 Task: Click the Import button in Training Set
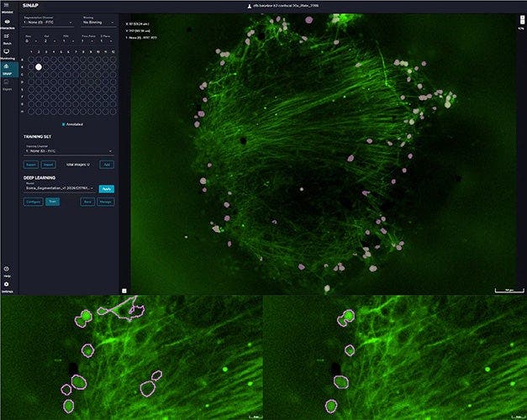coord(48,165)
